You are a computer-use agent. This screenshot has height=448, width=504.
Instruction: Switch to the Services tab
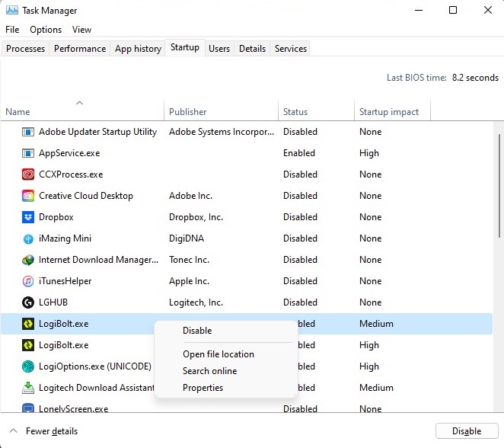click(291, 49)
